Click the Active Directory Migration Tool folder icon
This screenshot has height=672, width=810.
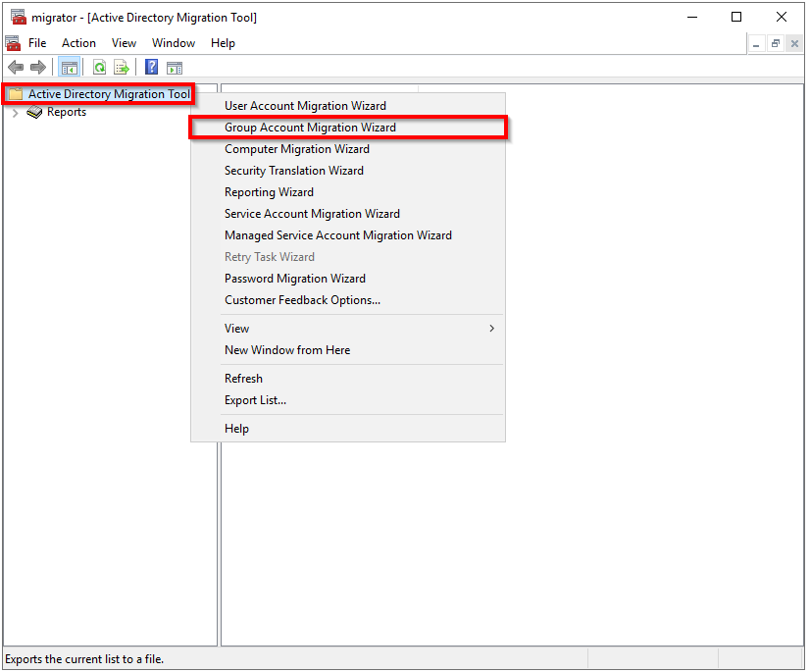pos(16,93)
